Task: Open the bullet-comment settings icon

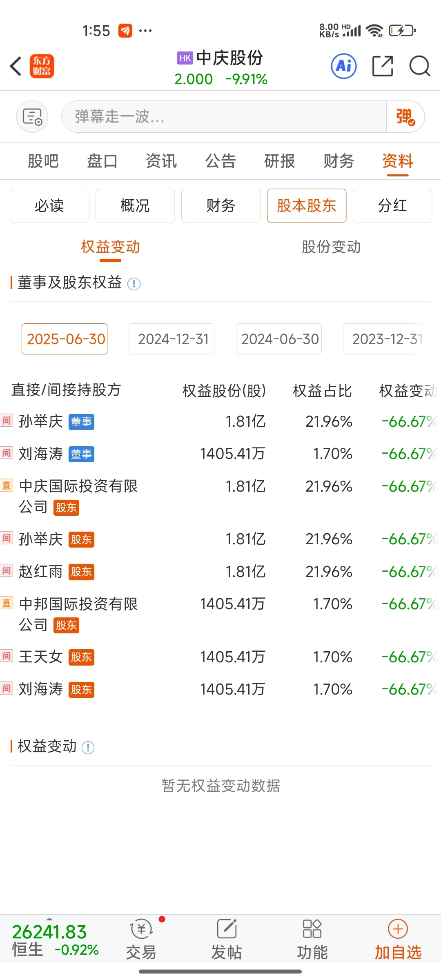Action: 32,117
